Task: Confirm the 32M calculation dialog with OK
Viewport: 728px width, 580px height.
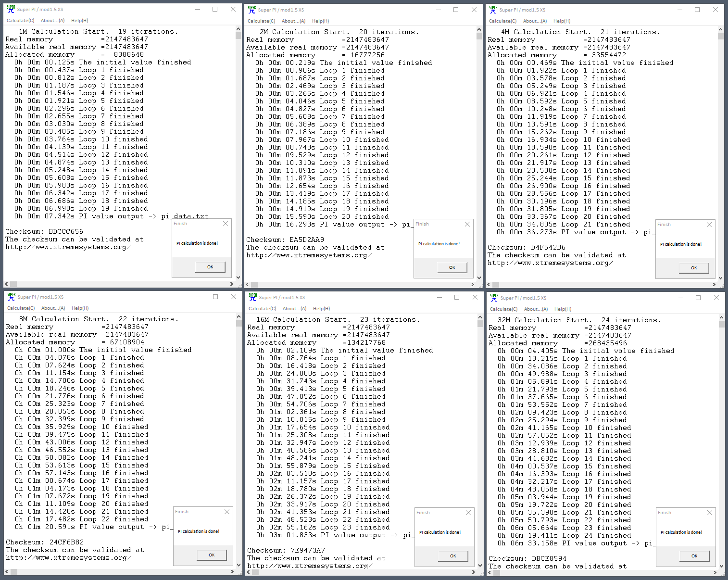Action: pos(694,556)
